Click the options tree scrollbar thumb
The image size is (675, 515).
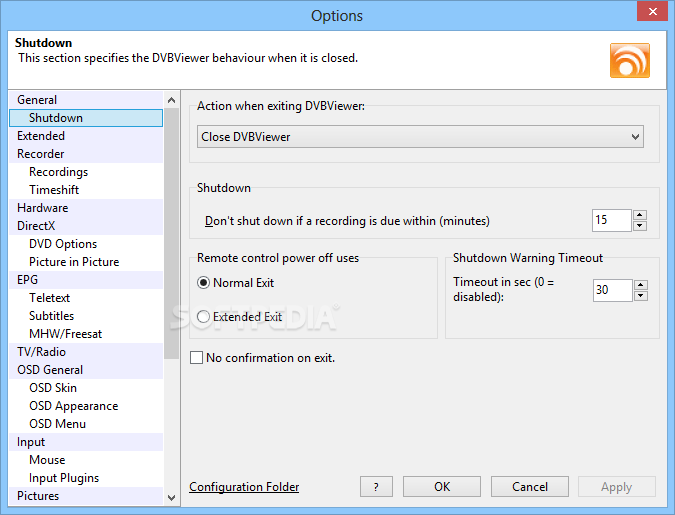click(x=171, y=233)
